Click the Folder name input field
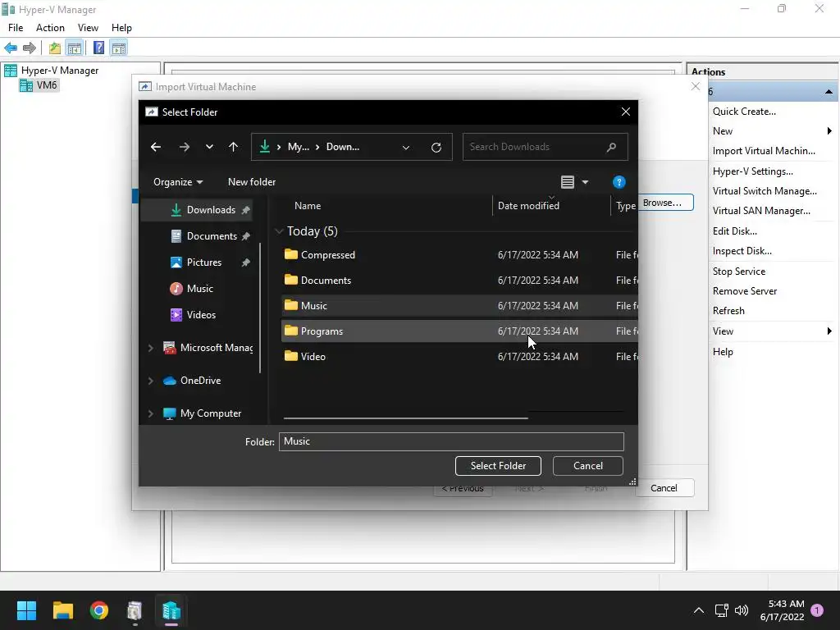The image size is (840, 630). [451, 441]
